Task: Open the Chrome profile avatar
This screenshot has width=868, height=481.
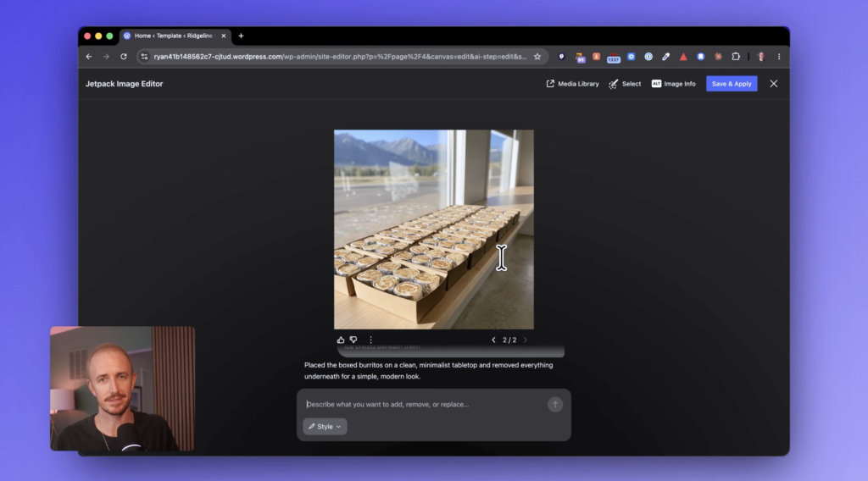Action: tap(761, 57)
